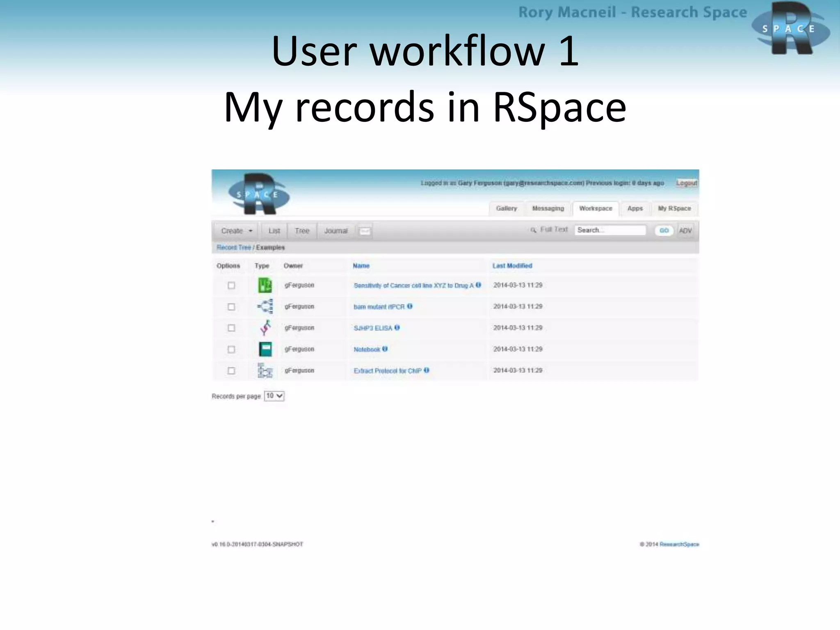Follow the Record Tree breadcrumb link
840x630 pixels.
[x=234, y=247]
